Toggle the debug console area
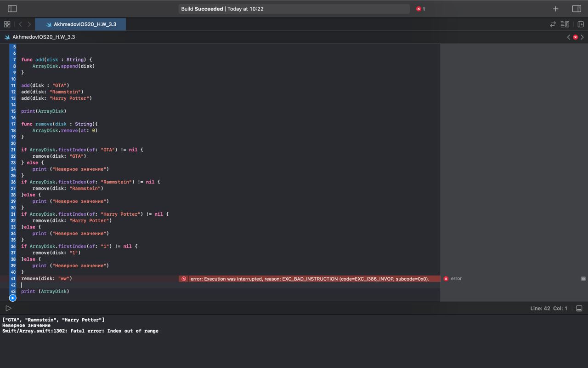 (579, 308)
